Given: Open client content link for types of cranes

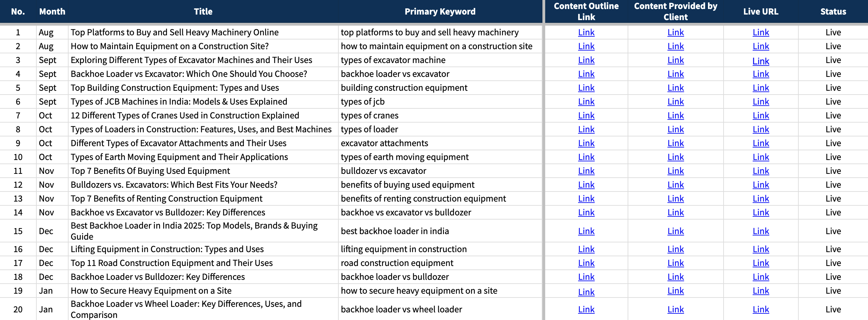Looking at the screenshot, I should tap(675, 115).
